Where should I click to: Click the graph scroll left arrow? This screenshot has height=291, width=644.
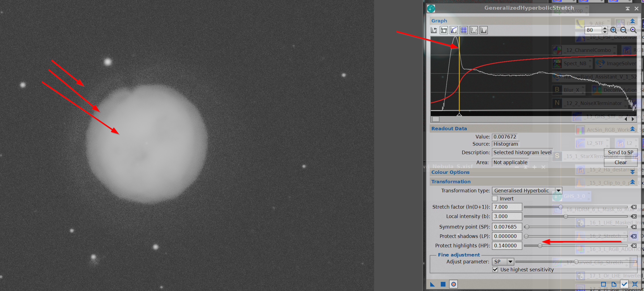point(626,119)
